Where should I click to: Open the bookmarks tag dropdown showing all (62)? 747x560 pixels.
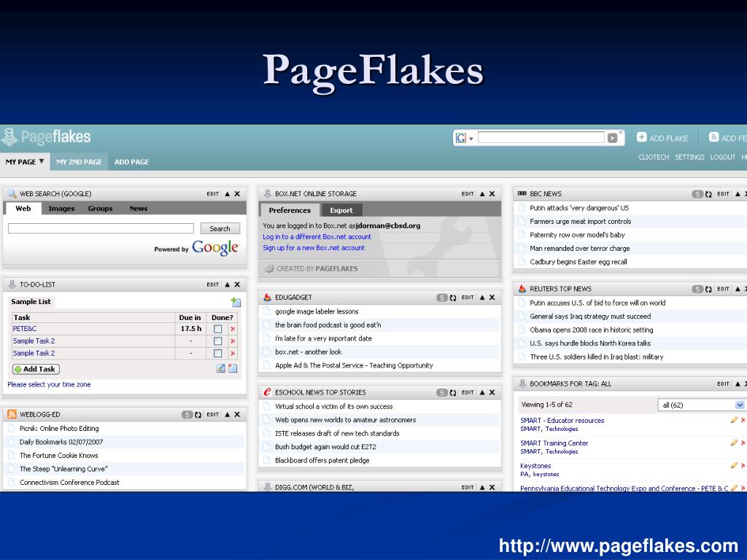(x=740, y=405)
